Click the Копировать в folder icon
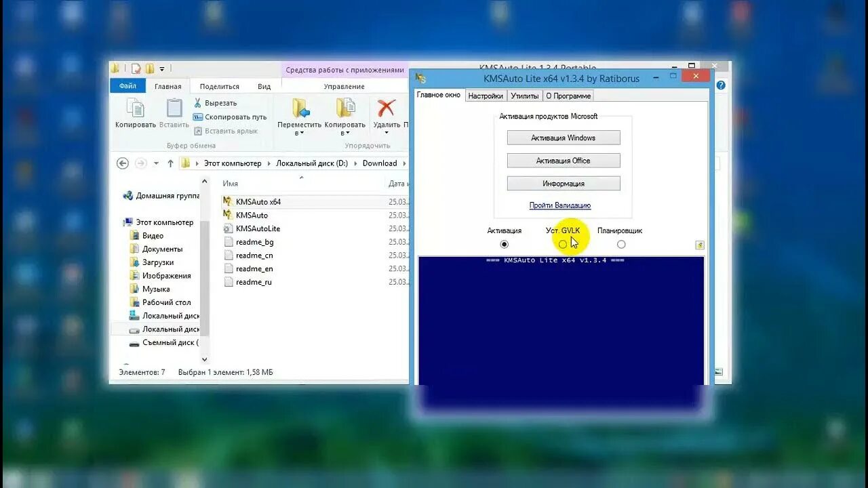The width and height of the screenshot is (868, 488). tap(345, 108)
